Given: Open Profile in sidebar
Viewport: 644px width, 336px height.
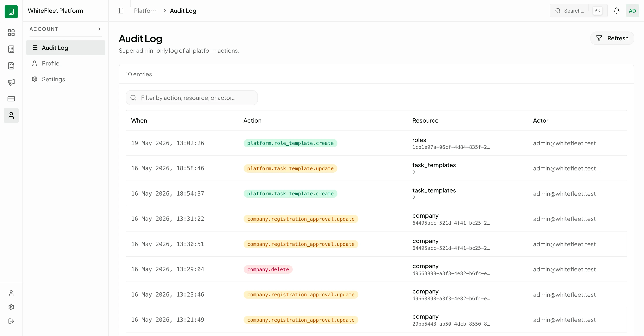Looking at the screenshot, I should (x=65, y=63).
